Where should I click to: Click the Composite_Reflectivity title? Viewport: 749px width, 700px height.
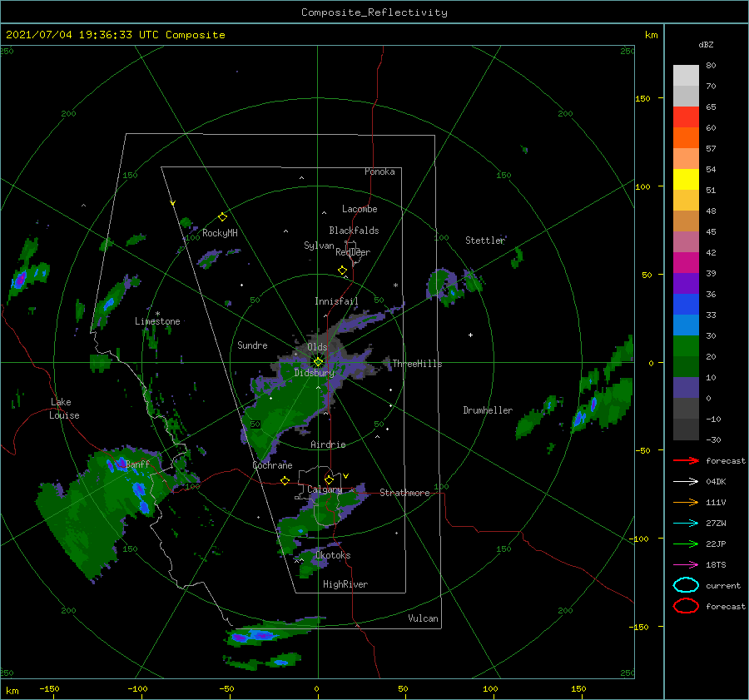click(374, 12)
